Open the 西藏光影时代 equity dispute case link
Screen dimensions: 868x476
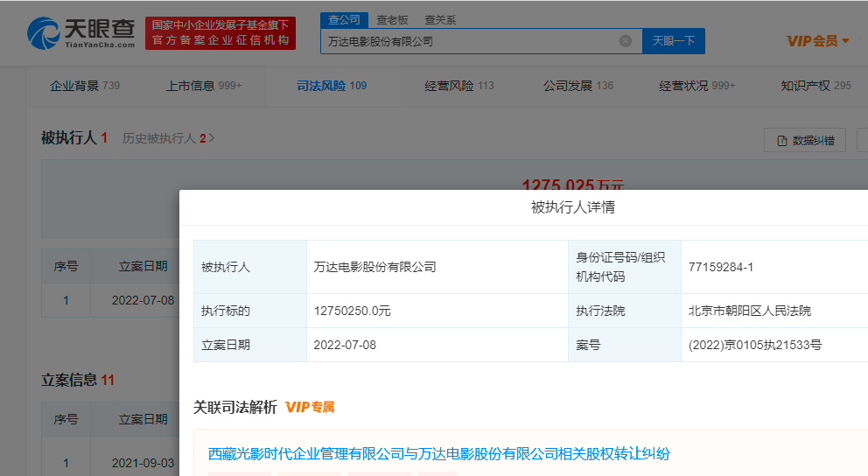(438, 453)
